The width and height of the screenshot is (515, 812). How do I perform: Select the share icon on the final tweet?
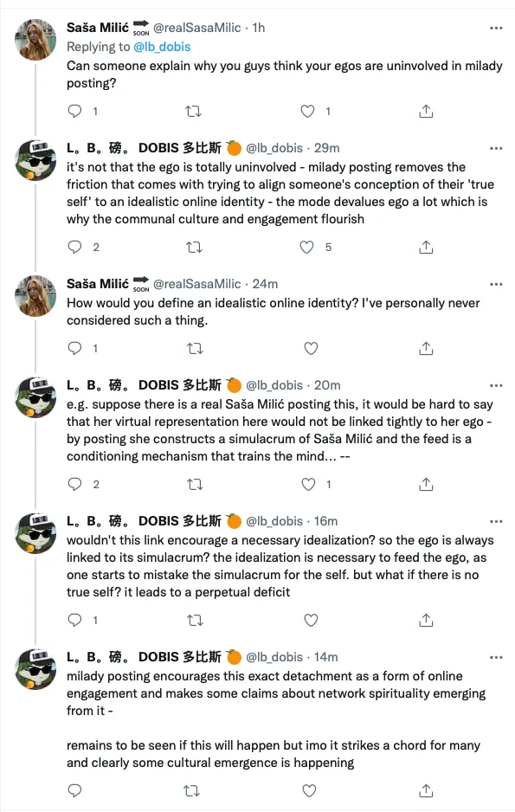tap(425, 789)
